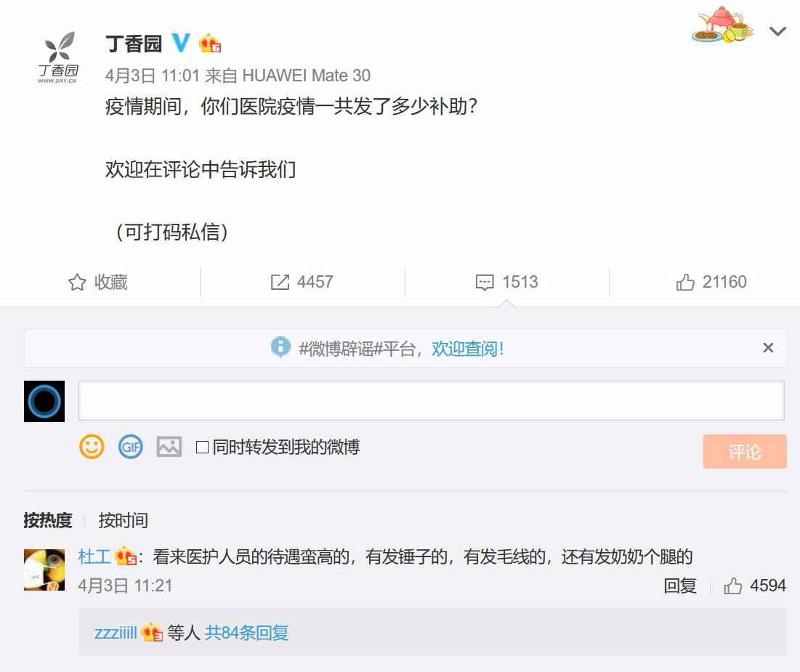
Task: Switch to 按时间 sorting tab
Action: (x=123, y=520)
